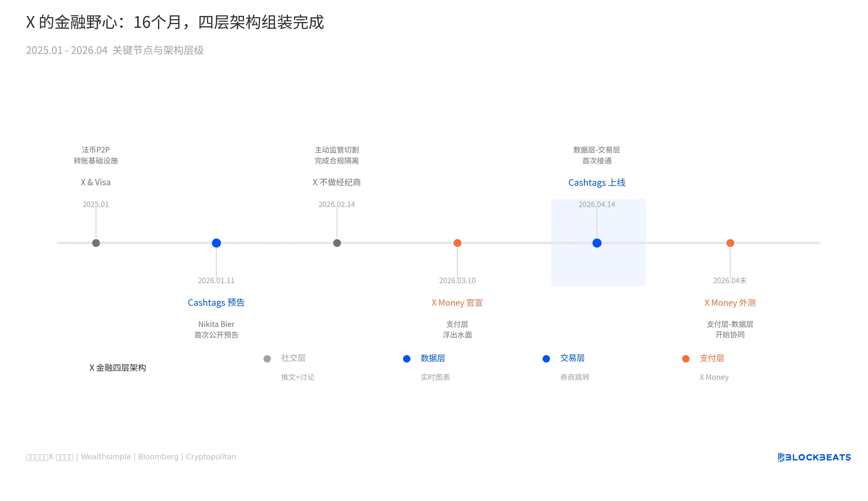This screenshot has height=501, width=868.
Task: Click the Cashtags 上线 label
Action: pos(597,182)
